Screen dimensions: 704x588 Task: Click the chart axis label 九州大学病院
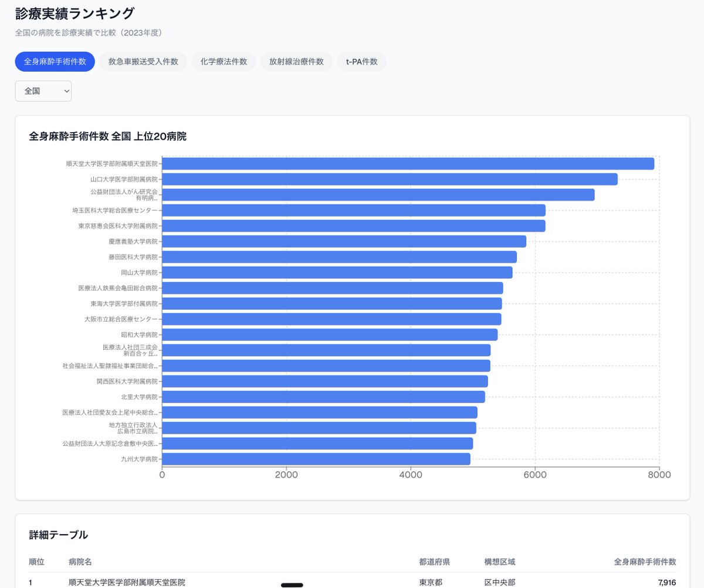[x=140, y=459]
